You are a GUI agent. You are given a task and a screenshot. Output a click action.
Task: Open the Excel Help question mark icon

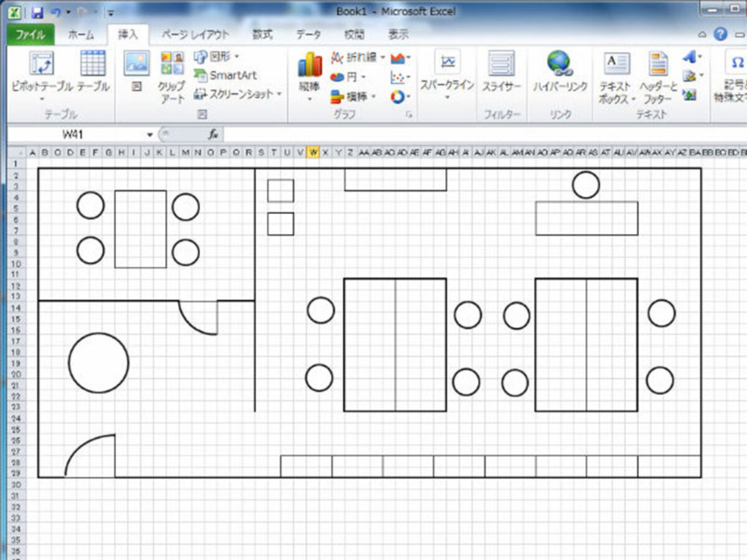click(721, 34)
